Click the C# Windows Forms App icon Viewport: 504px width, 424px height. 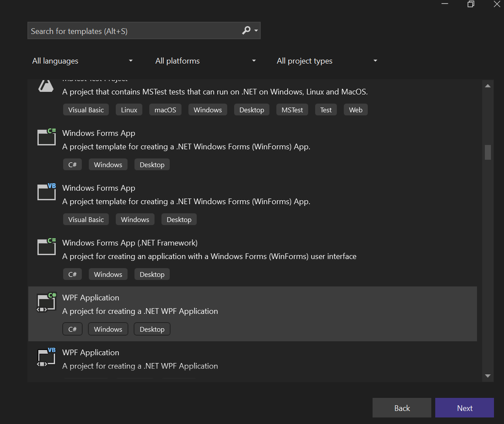point(47,137)
